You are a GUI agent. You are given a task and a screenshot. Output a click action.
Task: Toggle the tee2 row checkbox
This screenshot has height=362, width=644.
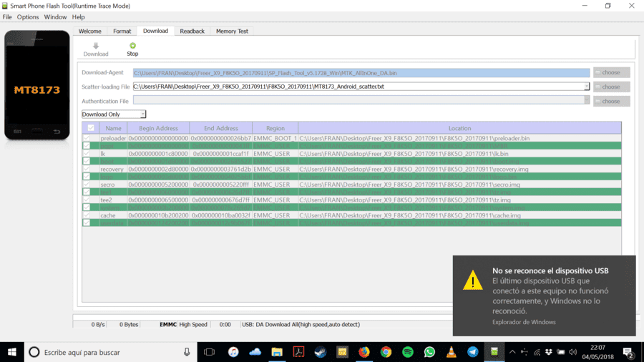coord(87,200)
